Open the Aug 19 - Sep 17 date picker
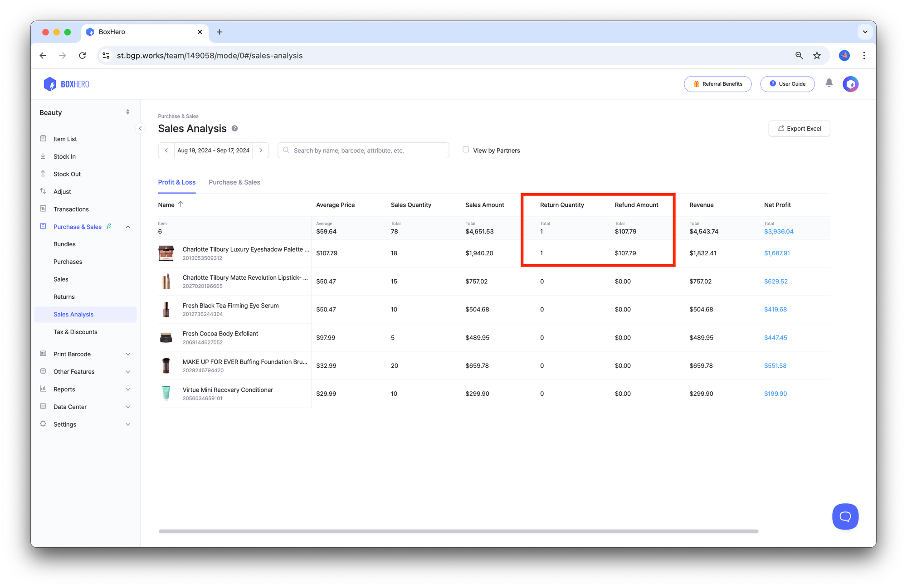The height and width of the screenshot is (588, 907). (x=213, y=150)
